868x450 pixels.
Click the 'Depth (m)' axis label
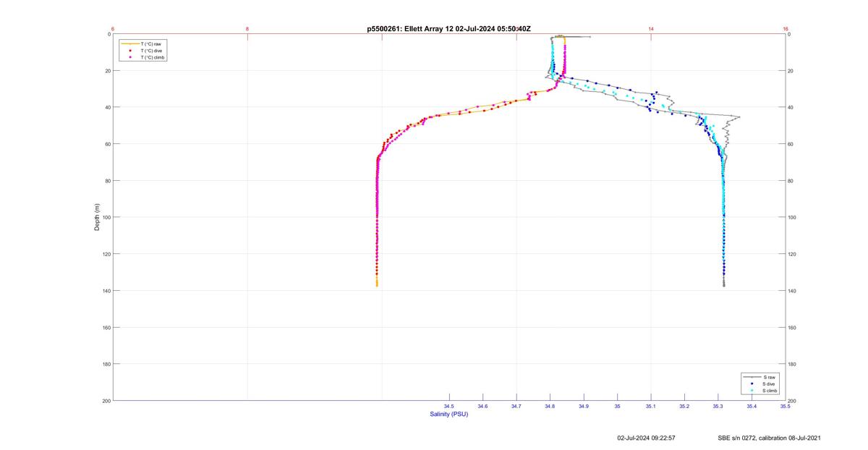[97, 217]
